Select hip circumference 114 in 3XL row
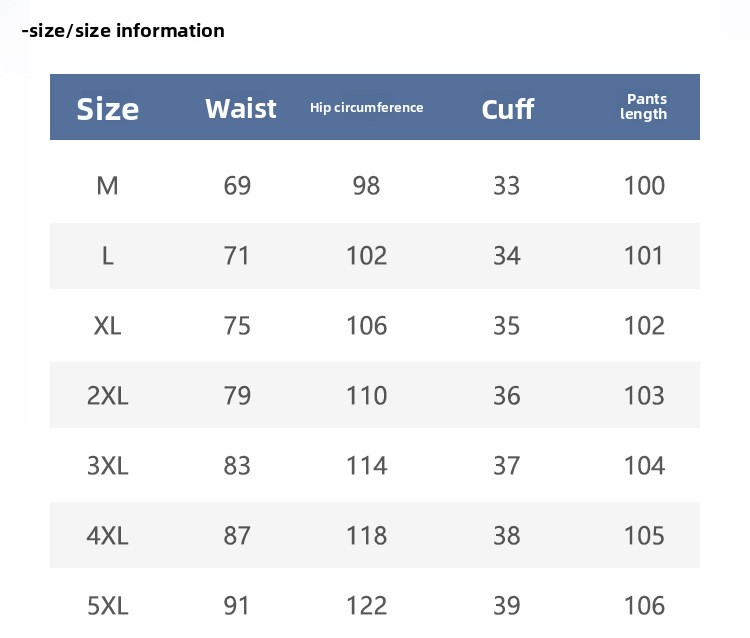The image size is (750, 638). [x=366, y=466]
